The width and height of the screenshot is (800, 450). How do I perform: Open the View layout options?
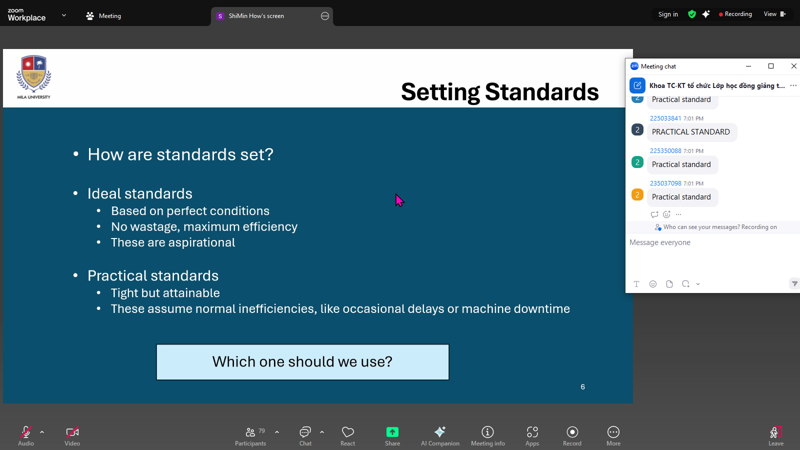[773, 14]
